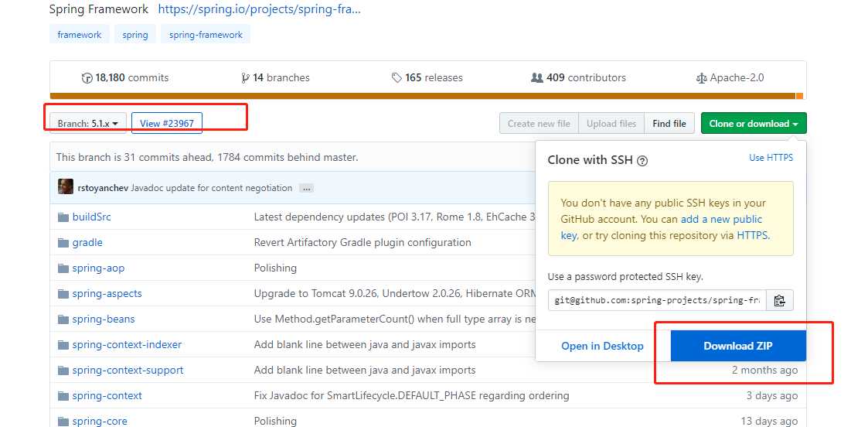This screenshot has width=868, height=427.
Task: Open the Clone or download dropdown
Action: point(754,124)
